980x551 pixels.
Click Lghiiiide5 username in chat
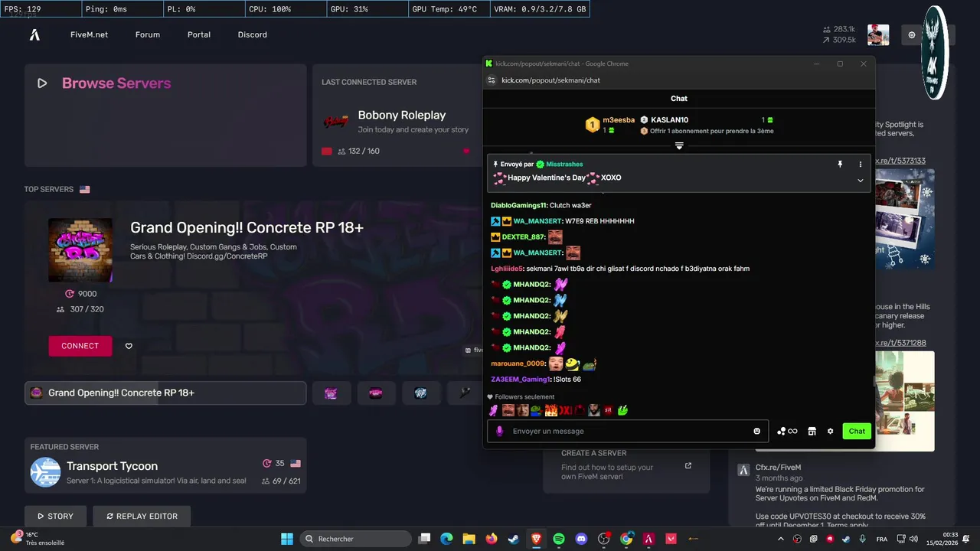point(506,269)
